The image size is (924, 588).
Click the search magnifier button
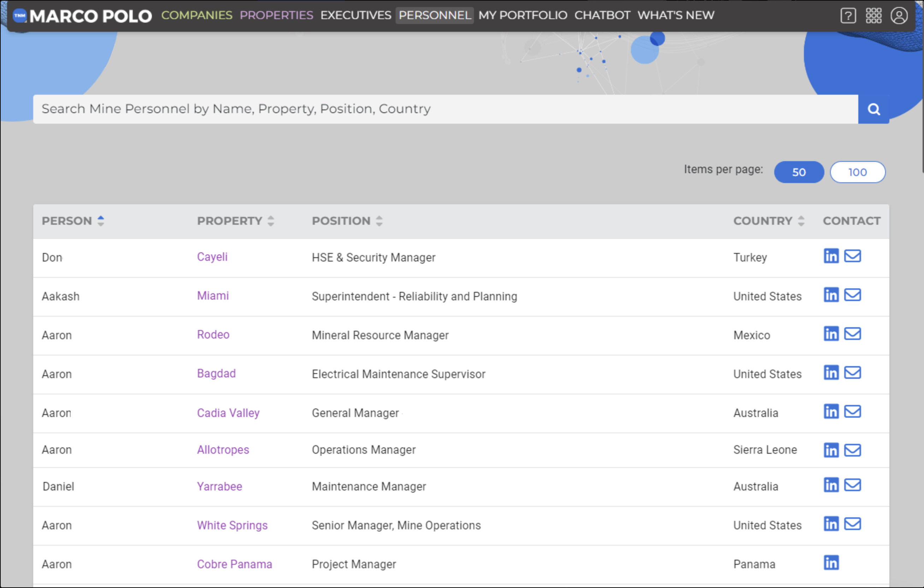coord(874,109)
